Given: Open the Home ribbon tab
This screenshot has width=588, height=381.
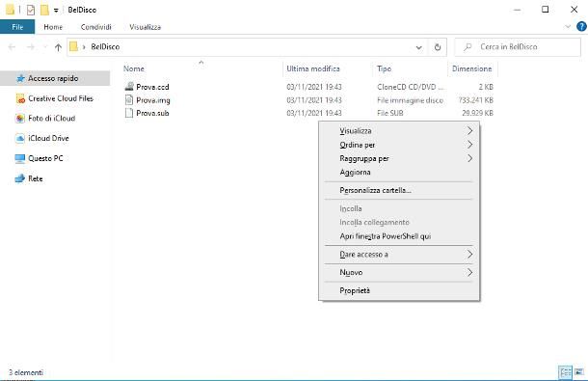Looking at the screenshot, I should [x=53, y=27].
